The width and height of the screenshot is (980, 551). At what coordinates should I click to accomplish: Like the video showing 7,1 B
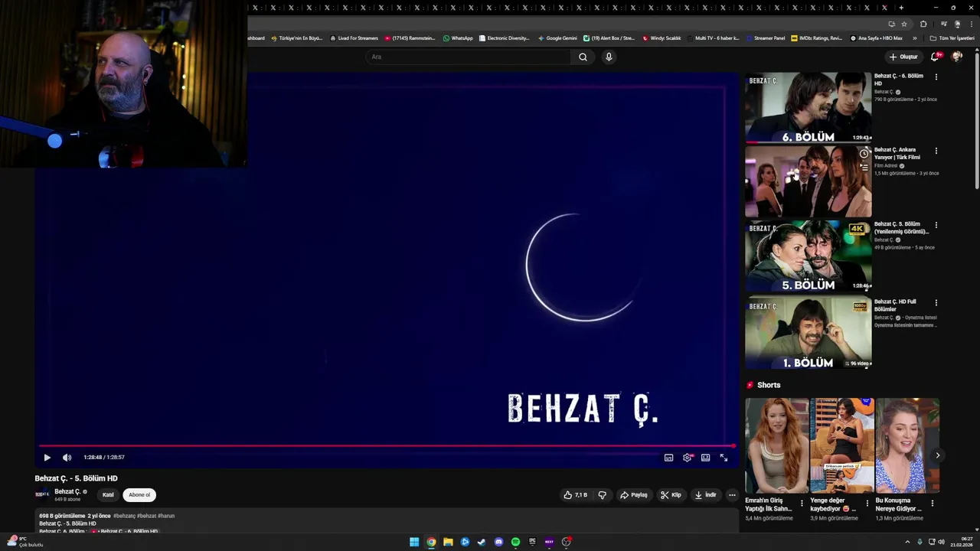pyautogui.click(x=575, y=495)
